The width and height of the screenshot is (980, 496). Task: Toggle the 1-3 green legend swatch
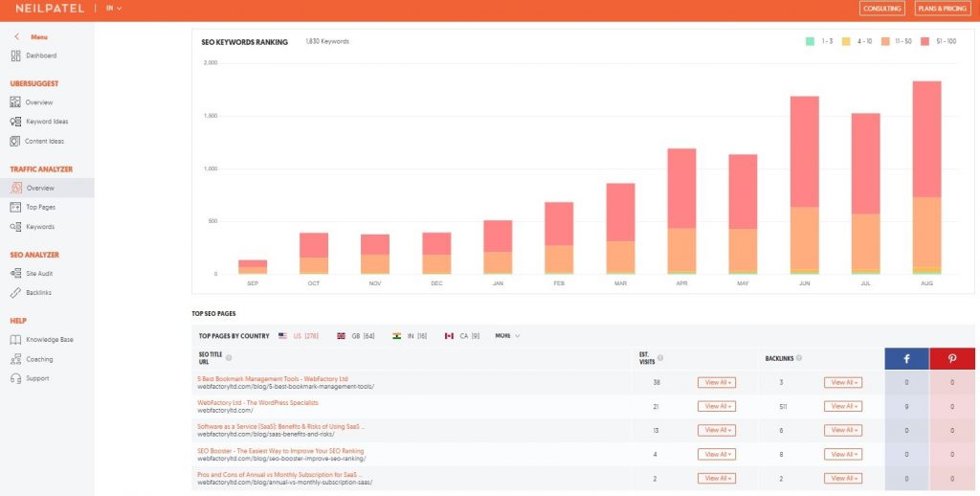pos(810,41)
